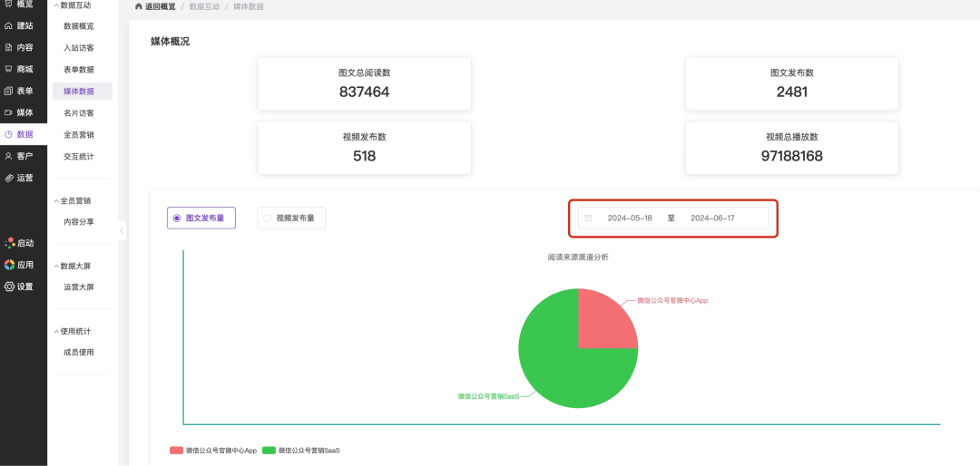Select the 图文发布量 radio button
Viewport: 980px width, 466px height.
176,218
